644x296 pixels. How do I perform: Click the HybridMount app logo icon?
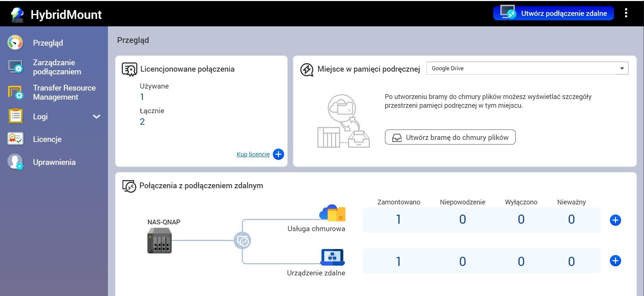coord(17,15)
